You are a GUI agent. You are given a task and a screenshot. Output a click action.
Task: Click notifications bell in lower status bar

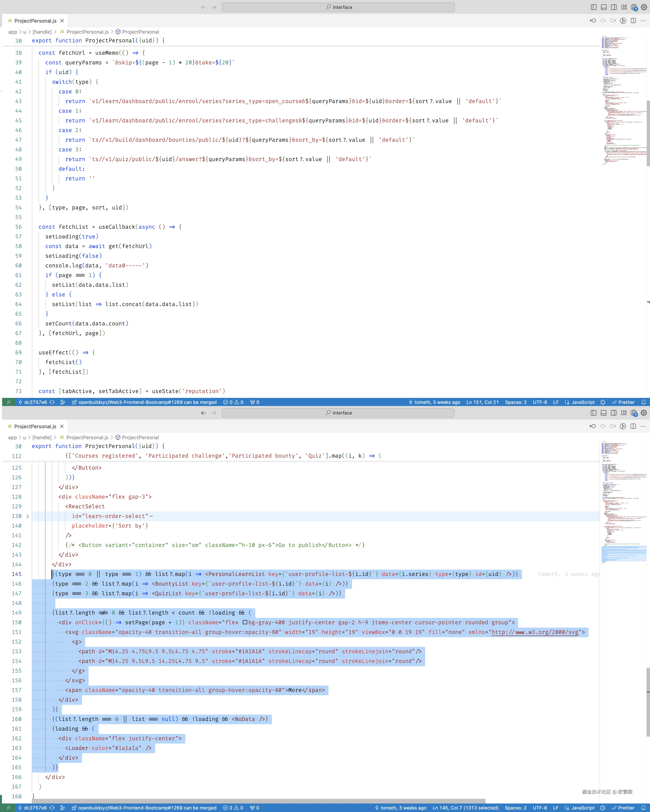coord(643,808)
